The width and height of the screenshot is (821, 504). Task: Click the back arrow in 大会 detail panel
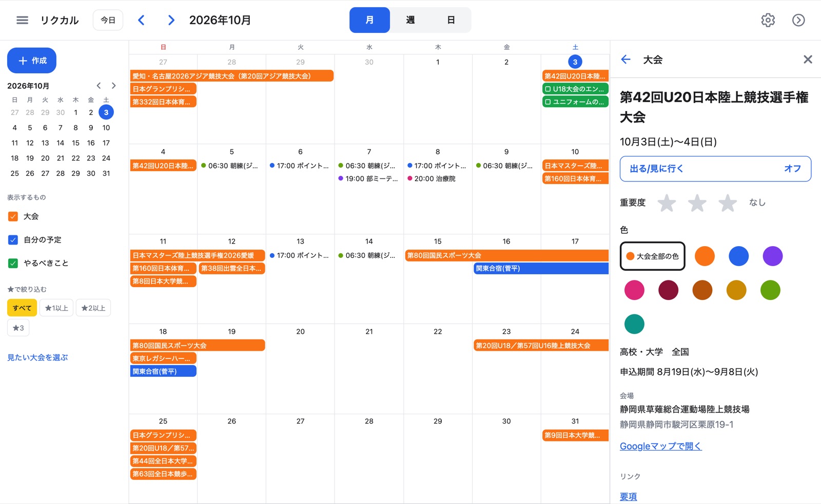point(625,59)
